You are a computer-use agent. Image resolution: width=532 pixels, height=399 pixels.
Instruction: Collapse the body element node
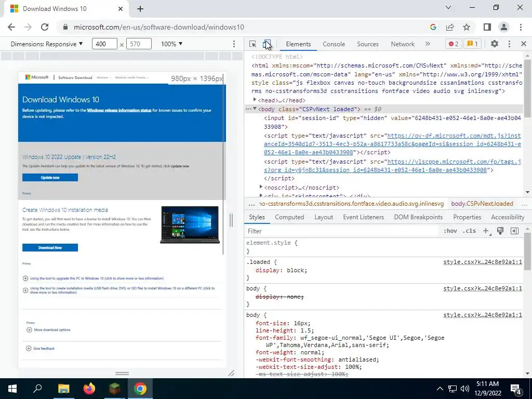coord(255,109)
